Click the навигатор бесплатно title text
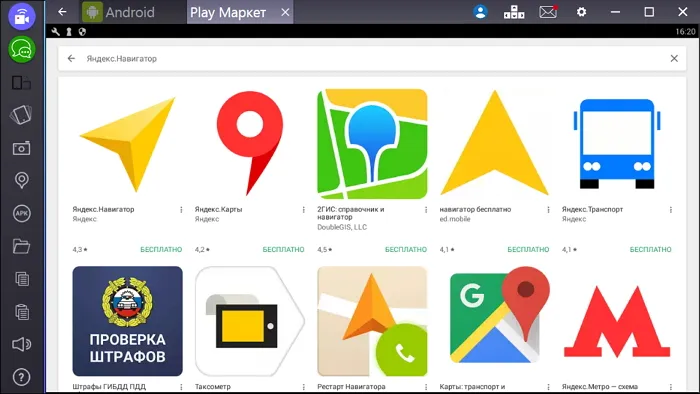 475,209
